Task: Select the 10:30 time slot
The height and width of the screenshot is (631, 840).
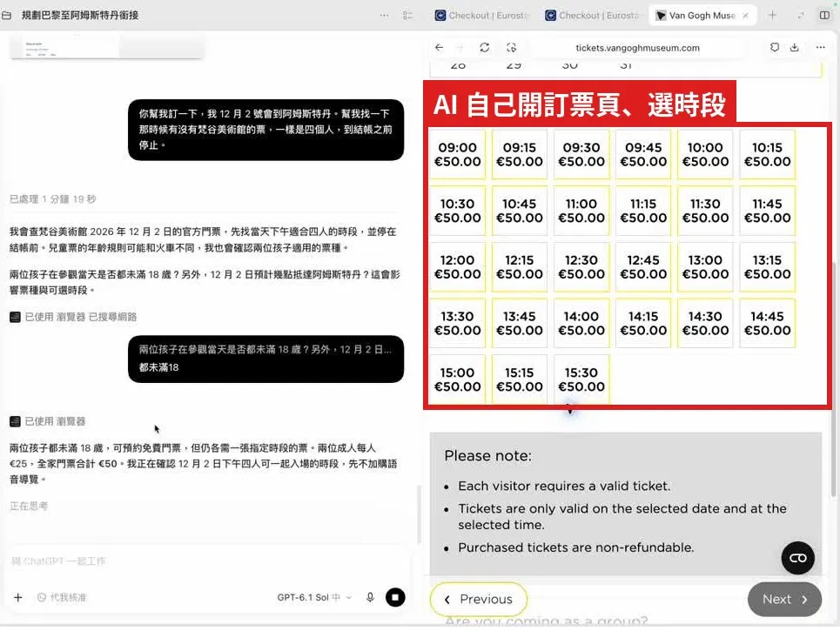Action: (x=458, y=211)
